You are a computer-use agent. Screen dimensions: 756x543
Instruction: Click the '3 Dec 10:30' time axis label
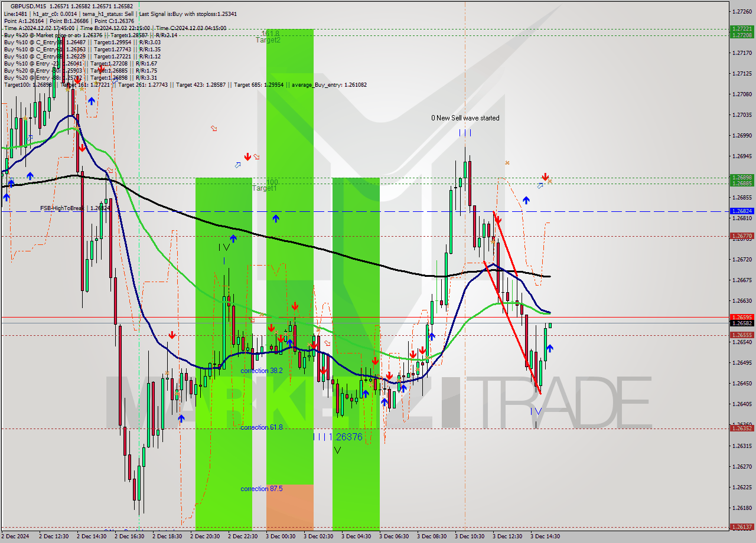tap(470, 537)
